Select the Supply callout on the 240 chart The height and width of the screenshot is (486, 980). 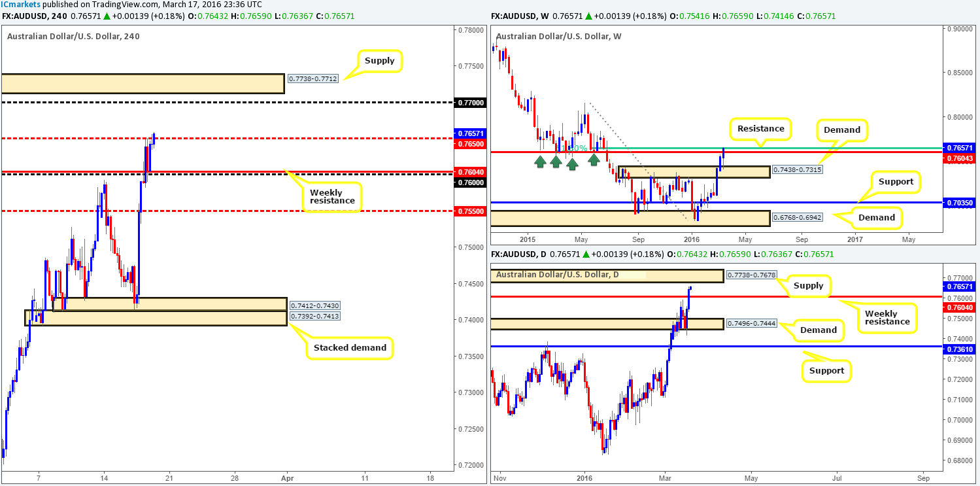point(380,61)
